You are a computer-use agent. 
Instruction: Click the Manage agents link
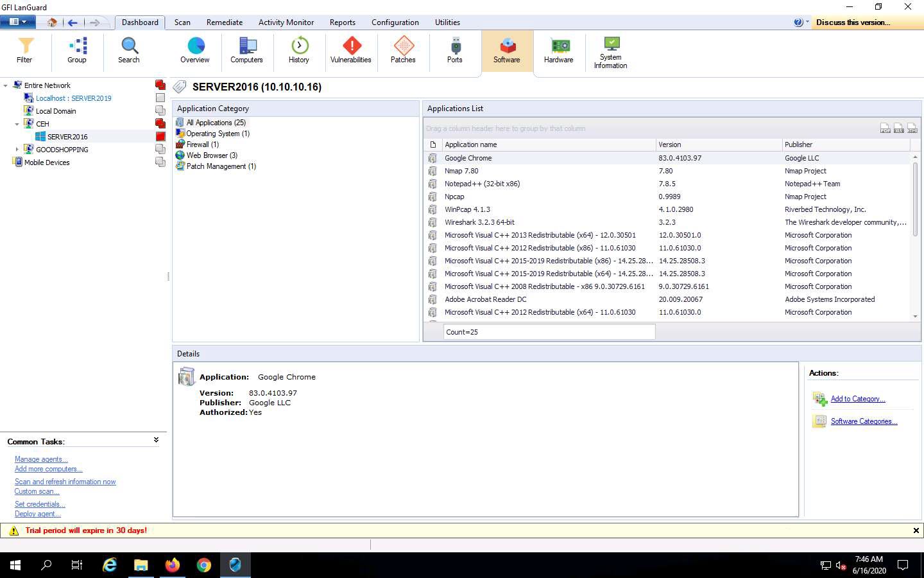41,459
